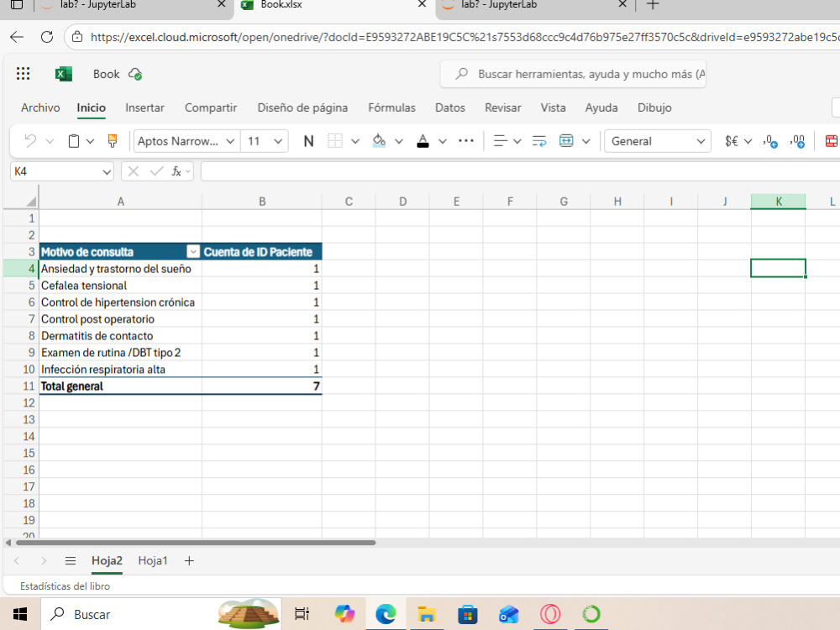The image size is (840, 630).
Task: Open Microsoft Edge from taskbar
Action: (x=386, y=614)
